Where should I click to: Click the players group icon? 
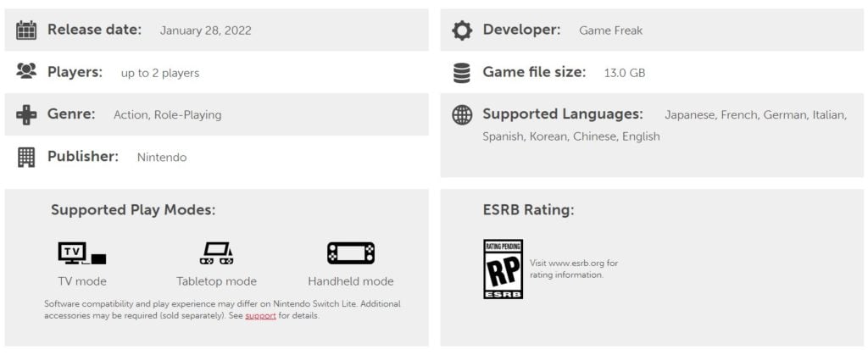click(x=26, y=72)
